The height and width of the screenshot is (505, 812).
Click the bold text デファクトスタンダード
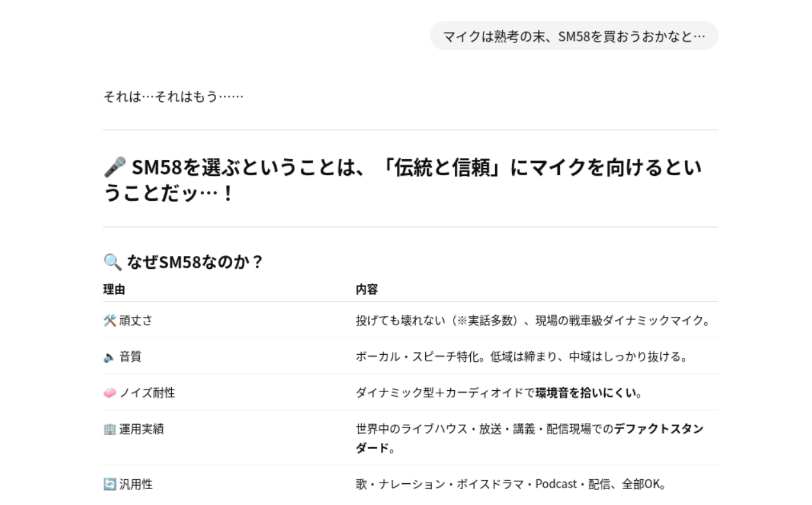(x=530, y=438)
